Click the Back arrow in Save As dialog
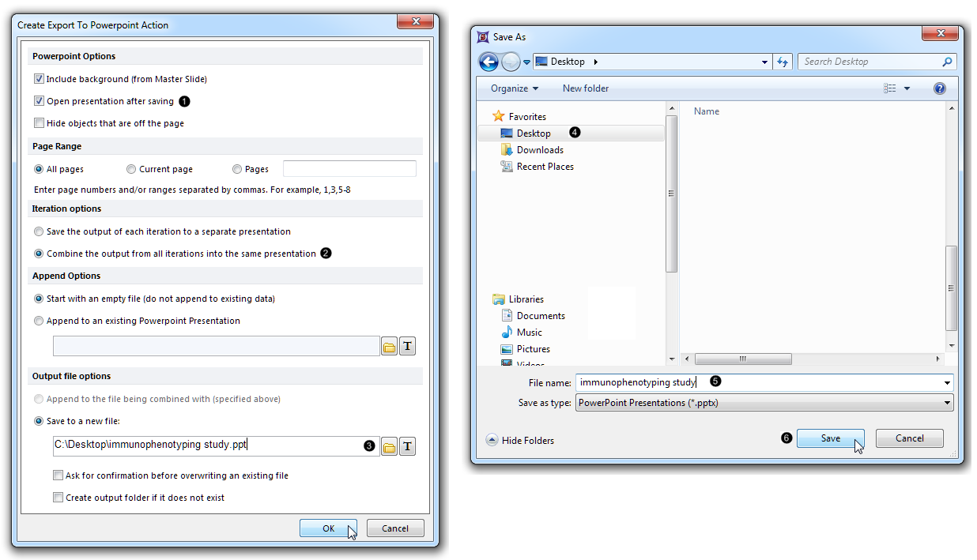This screenshot has height=560, width=977. 488,62
